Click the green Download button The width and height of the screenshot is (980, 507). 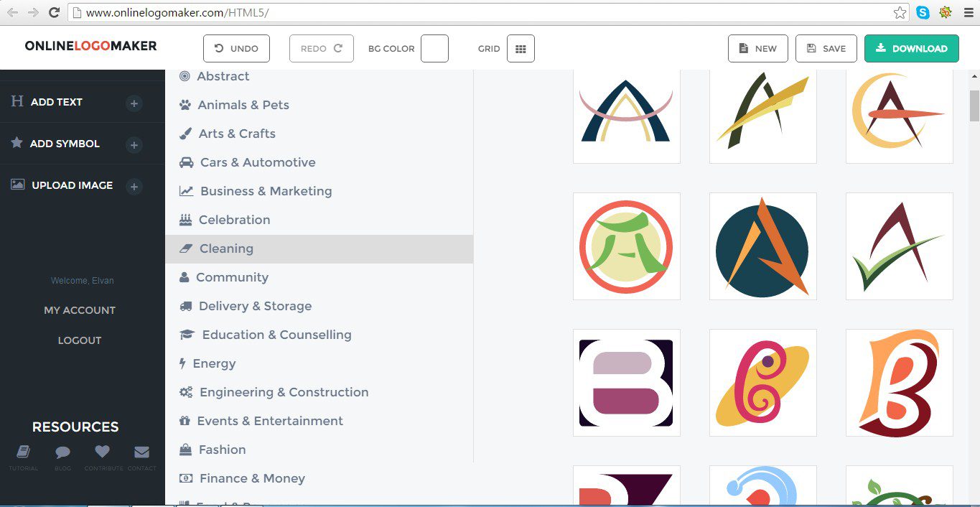tap(911, 48)
